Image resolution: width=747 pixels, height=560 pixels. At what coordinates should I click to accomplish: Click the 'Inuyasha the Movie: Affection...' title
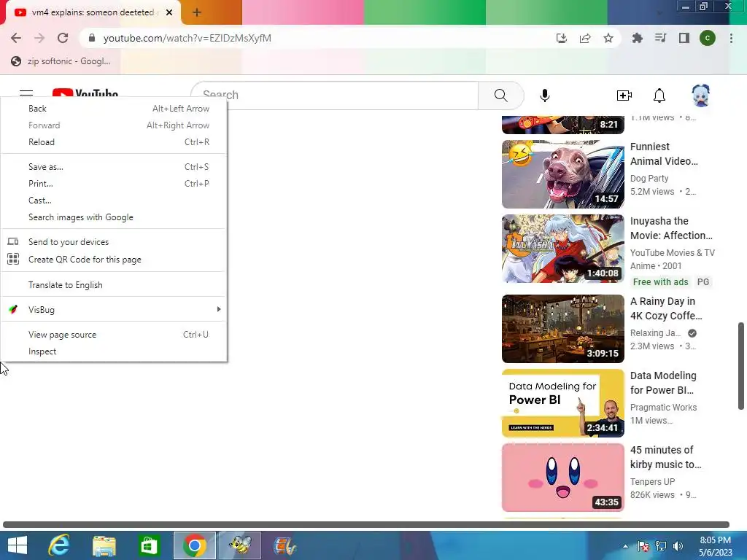(x=671, y=228)
